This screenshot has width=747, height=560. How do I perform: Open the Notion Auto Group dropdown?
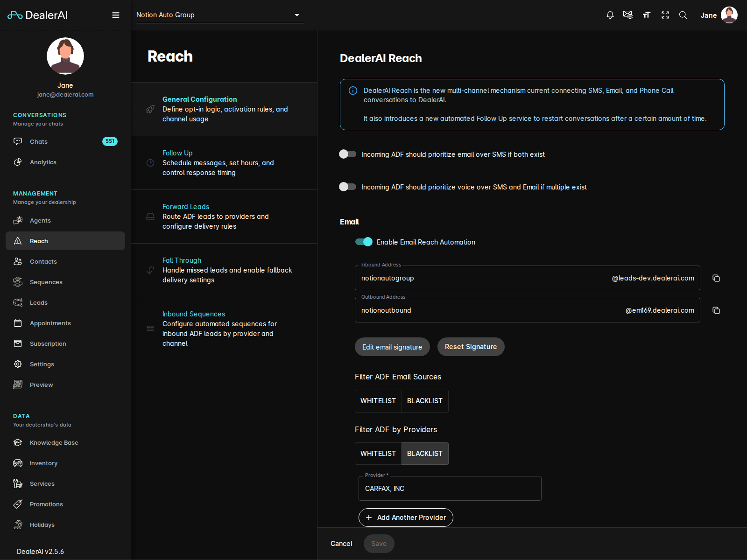pos(220,15)
